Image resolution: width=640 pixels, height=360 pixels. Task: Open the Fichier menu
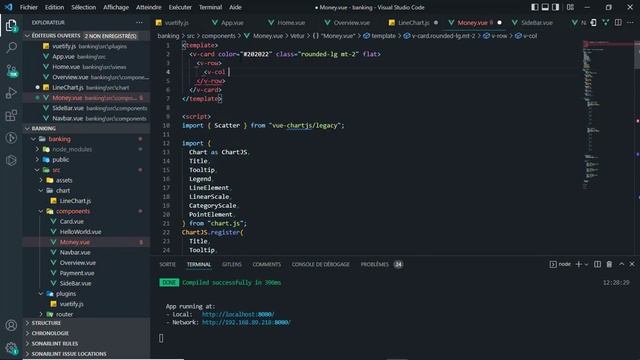tap(29, 7)
